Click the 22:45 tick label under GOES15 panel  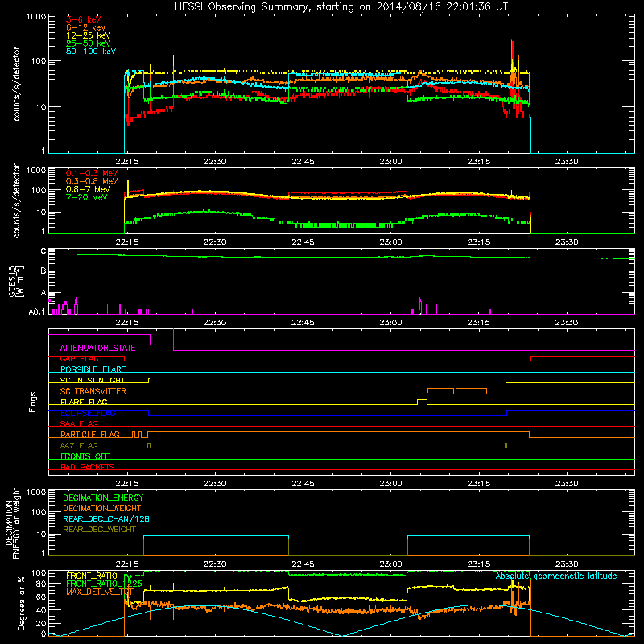pos(303,323)
